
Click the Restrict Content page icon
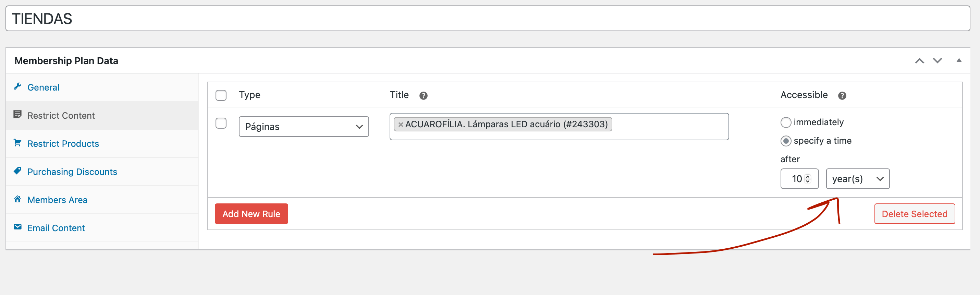click(x=17, y=115)
